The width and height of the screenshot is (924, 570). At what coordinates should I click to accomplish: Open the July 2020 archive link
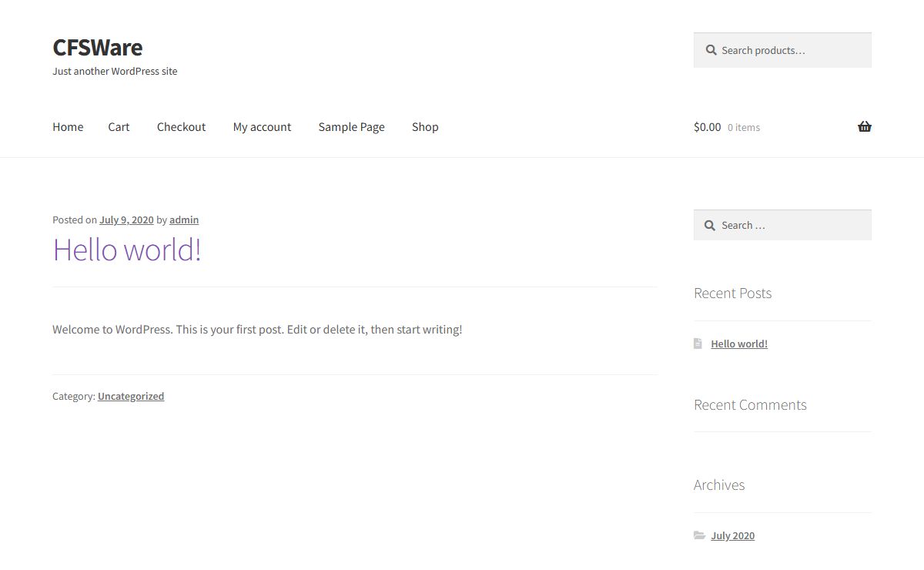point(732,535)
